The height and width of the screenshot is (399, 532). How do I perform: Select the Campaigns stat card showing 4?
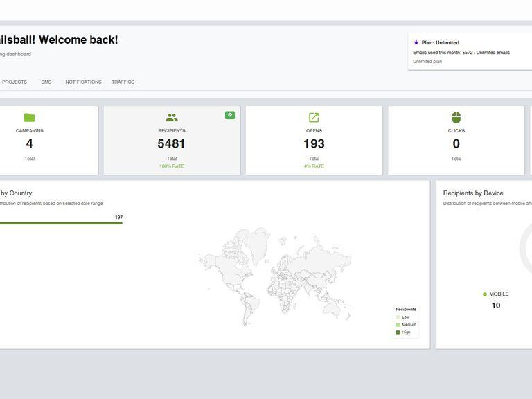(x=48, y=140)
